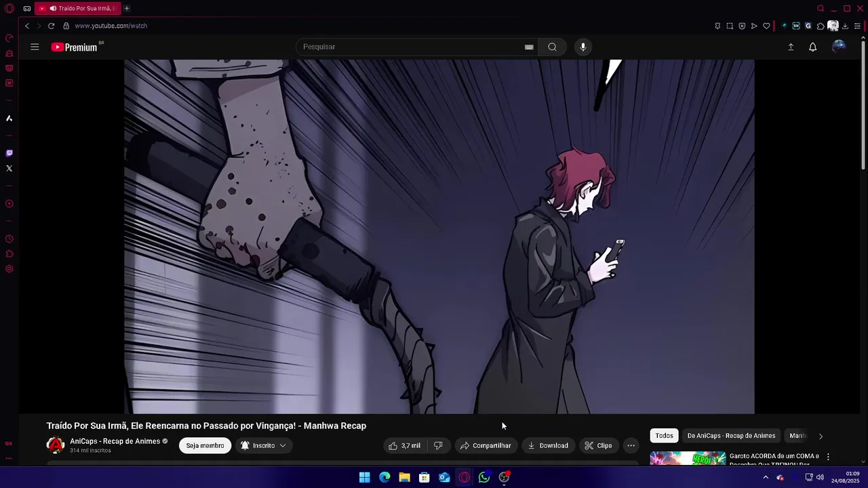
Task: Pin the page with Opera pinboard icon
Action: pos(717,26)
